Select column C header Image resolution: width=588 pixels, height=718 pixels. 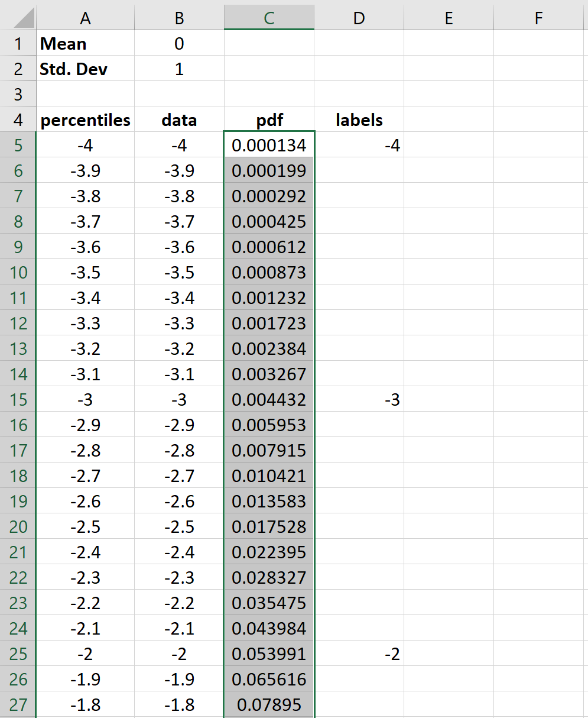click(x=269, y=17)
